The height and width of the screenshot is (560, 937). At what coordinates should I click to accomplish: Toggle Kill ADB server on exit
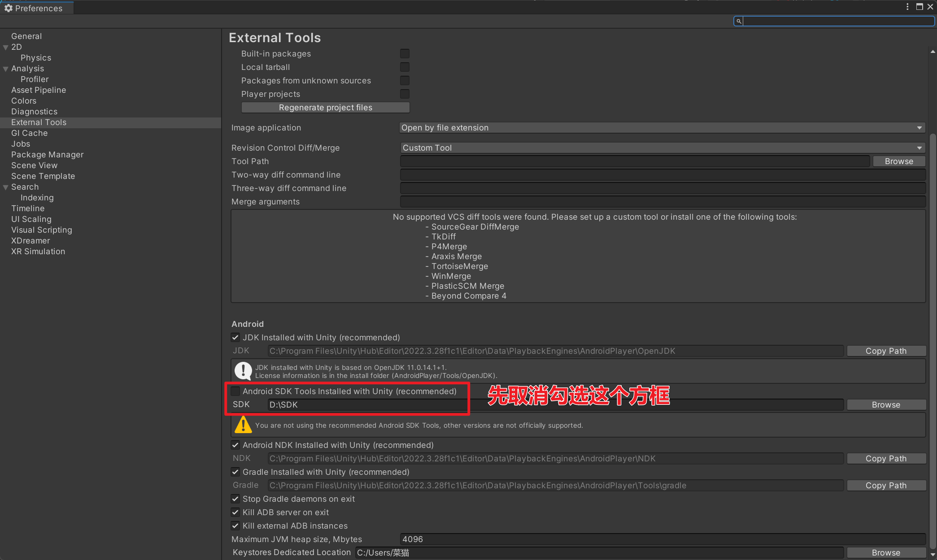click(x=235, y=512)
